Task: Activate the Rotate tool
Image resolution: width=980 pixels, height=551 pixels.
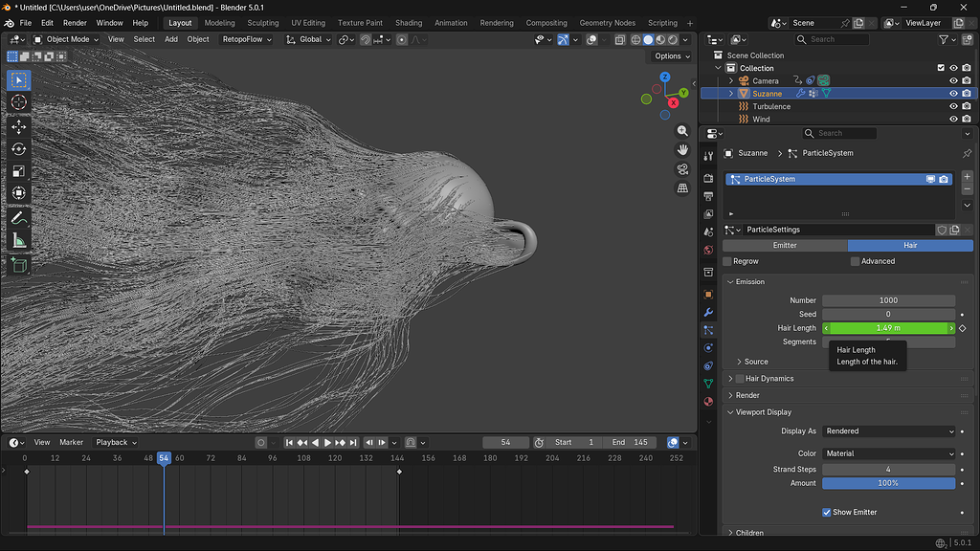Action: (x=19, y=149)
